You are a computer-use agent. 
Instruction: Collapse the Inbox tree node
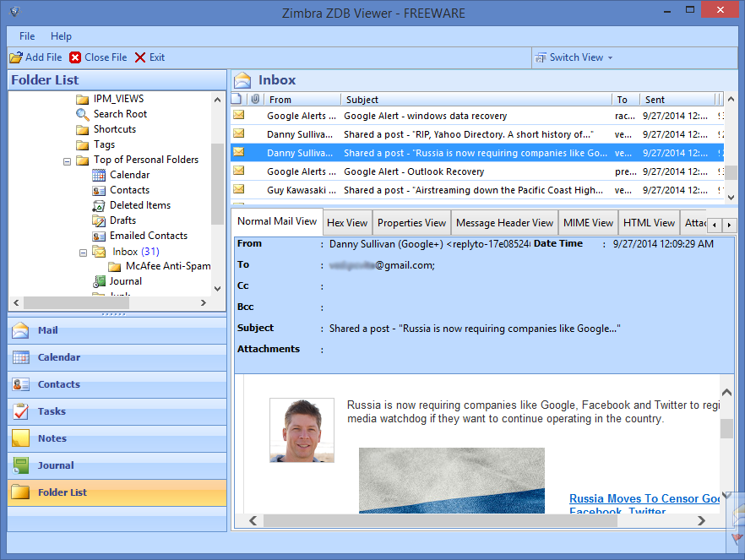[83, 253]
